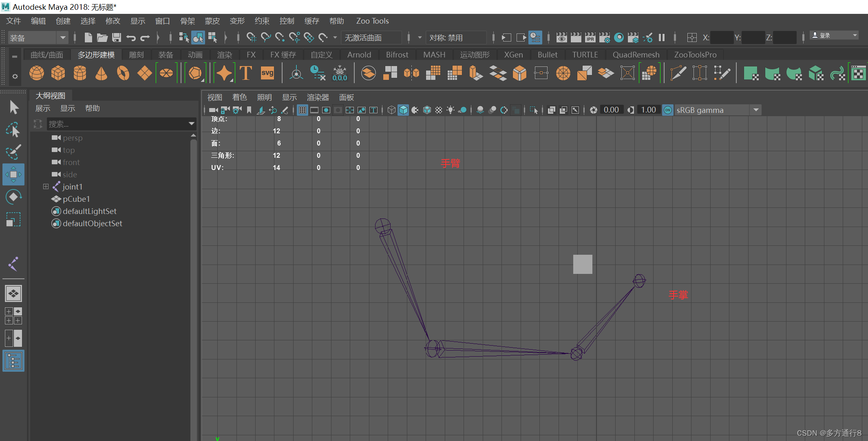Click the polygon cone shelf icon
The width and height of the screenshot is (868, 441).
[x=101, y=73]
